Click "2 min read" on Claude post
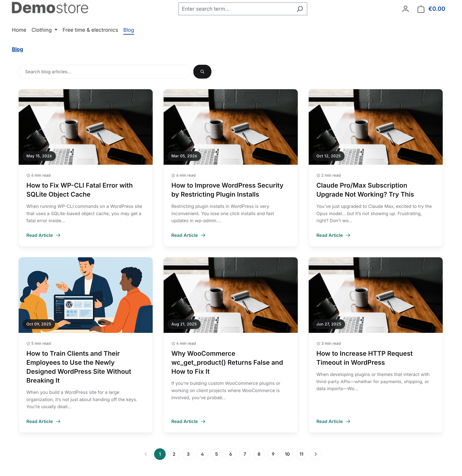 tap(328, 175)
